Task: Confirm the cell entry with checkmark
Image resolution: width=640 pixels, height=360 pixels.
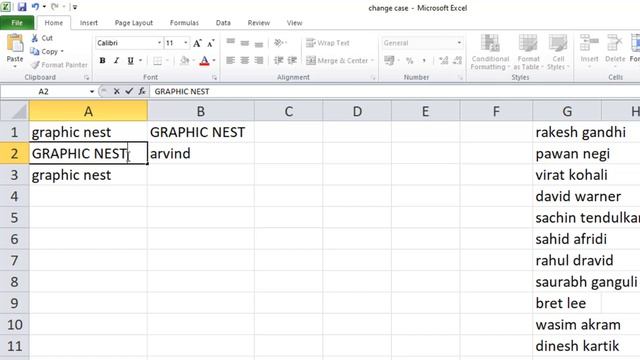Action: 129,91
